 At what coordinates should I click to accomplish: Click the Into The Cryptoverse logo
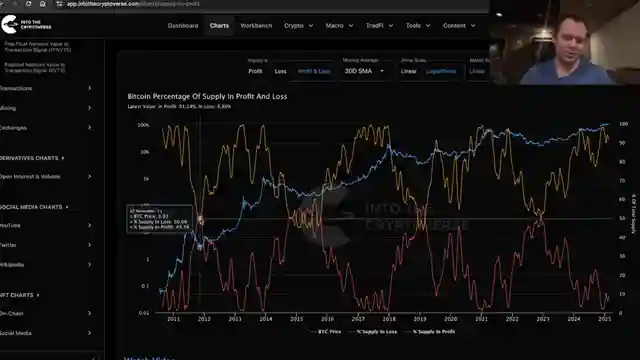pos(27,24)
